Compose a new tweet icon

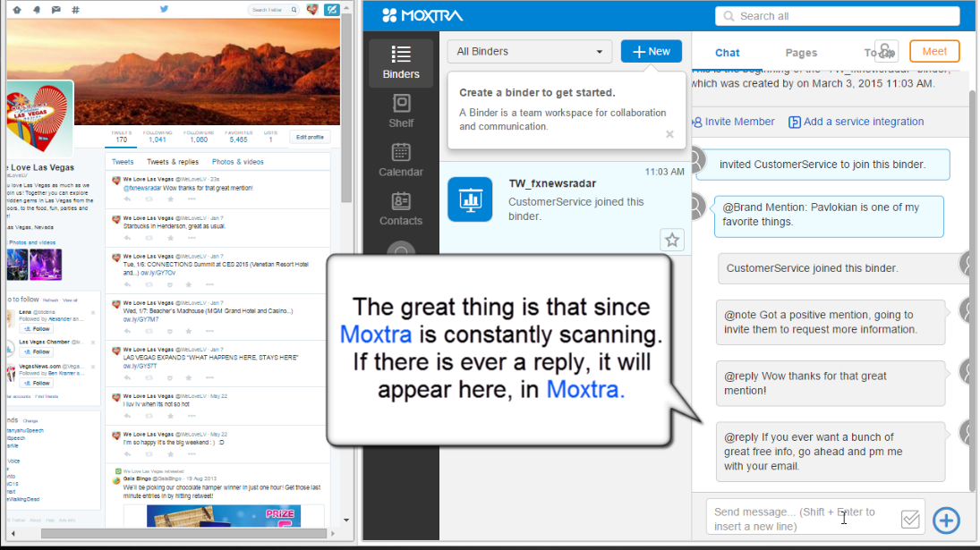point(332,9)
